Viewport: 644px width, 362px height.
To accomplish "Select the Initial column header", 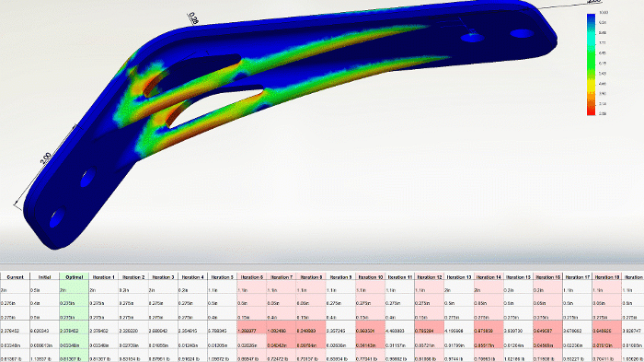I will (44, 277).
